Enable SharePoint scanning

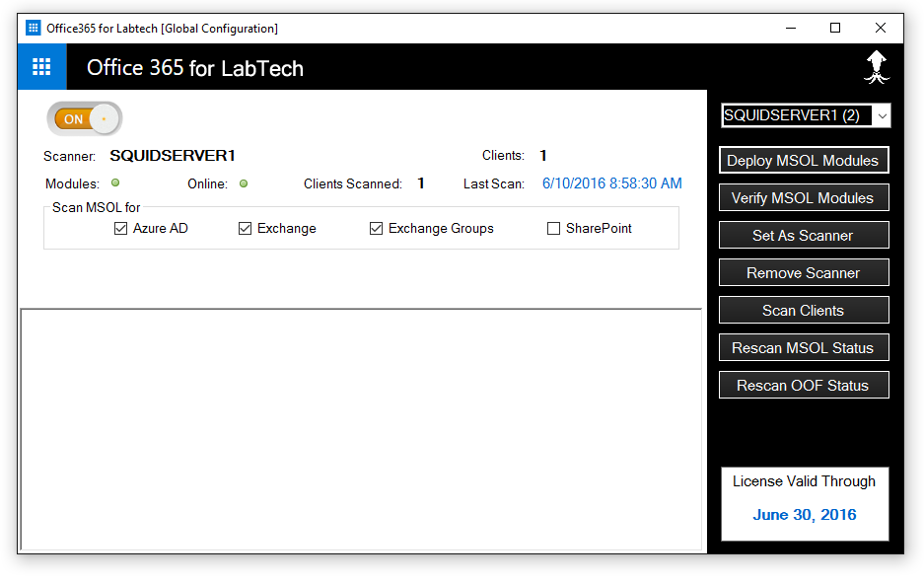[553, 228]
